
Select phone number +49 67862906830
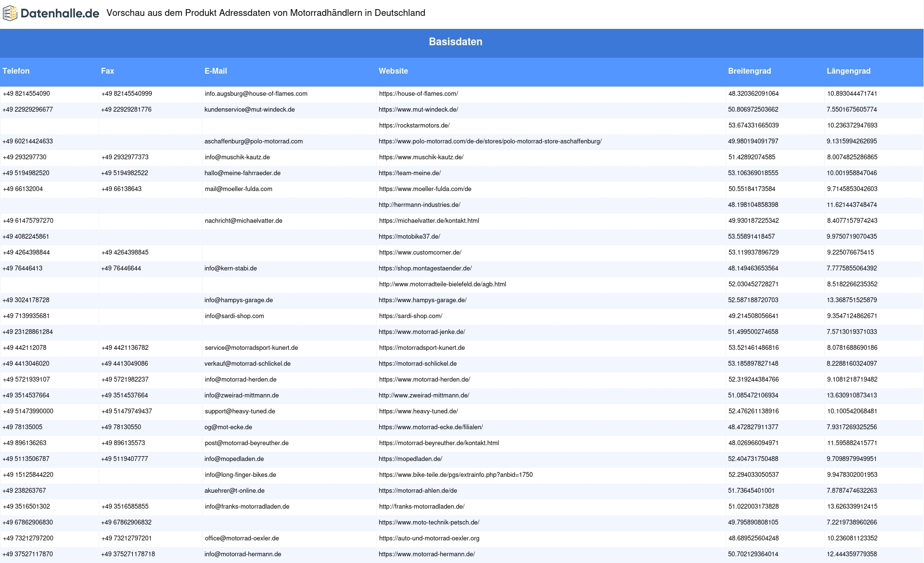28,523
